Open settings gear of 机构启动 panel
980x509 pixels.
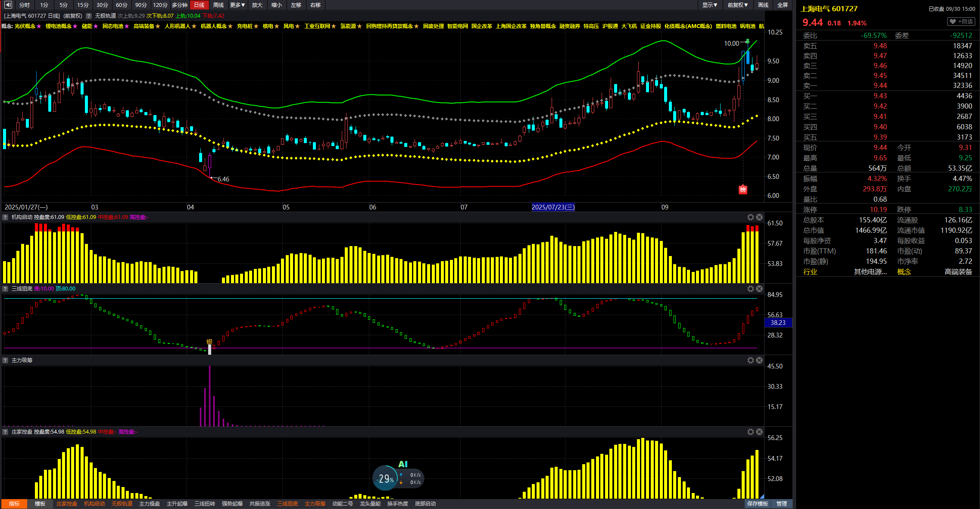pos(751,217)
